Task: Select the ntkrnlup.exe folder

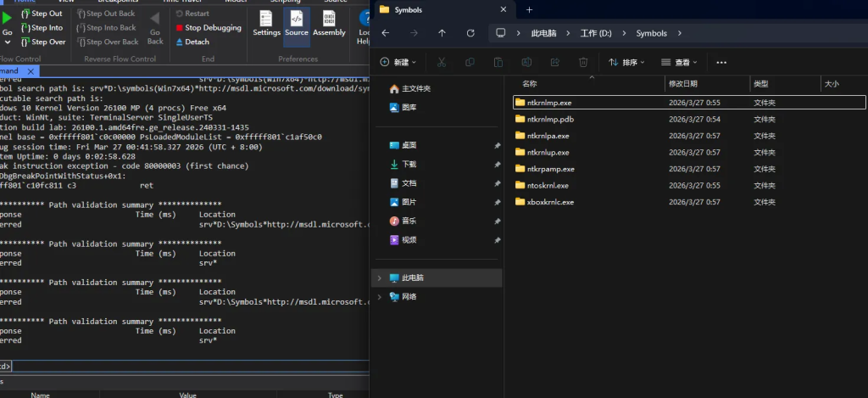Action: (689, 153)
